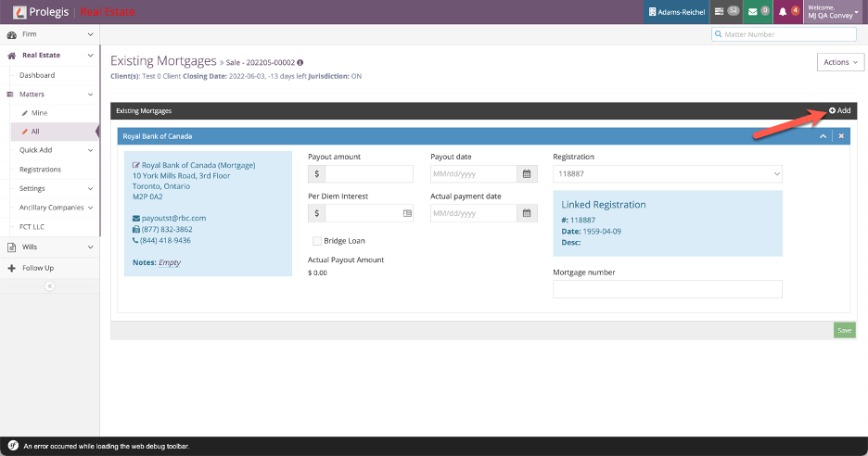Open the Actions dropdown menu
This screenshot has height=456, width=868.
839,62
